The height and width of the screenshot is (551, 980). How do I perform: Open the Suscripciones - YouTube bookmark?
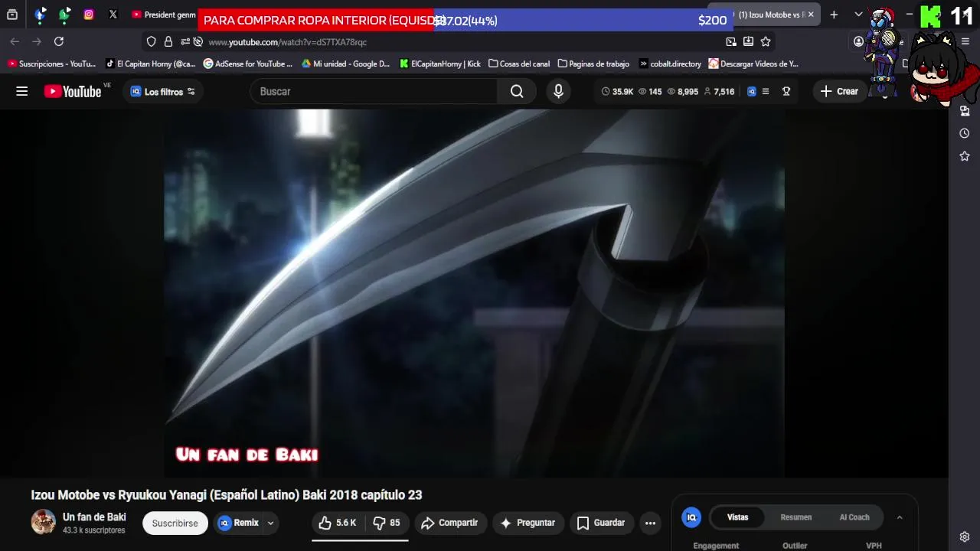pyautogui.click(x=52, y=64)
